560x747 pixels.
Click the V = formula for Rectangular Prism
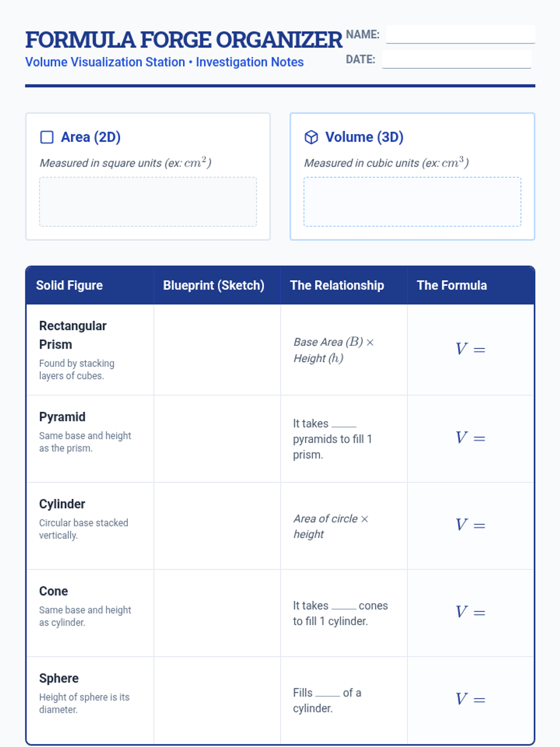tap(470, 349)
